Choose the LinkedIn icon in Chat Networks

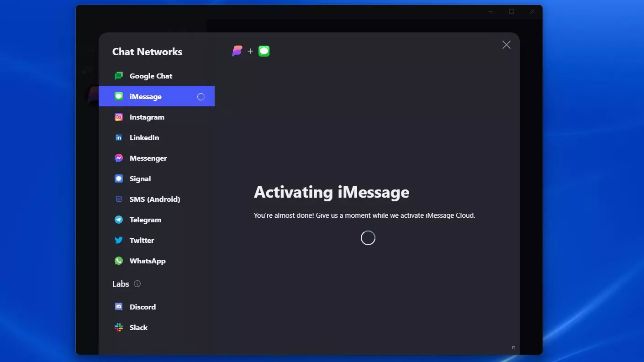pos(119,138)
